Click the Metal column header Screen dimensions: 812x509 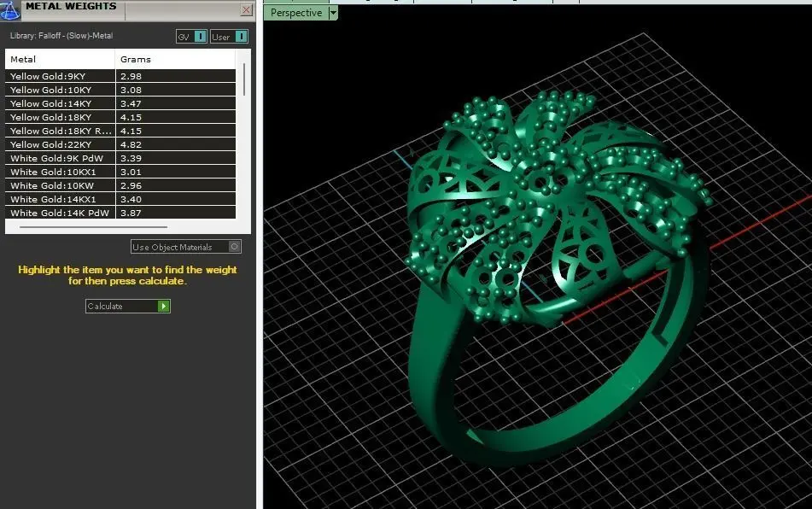[60, 59]
